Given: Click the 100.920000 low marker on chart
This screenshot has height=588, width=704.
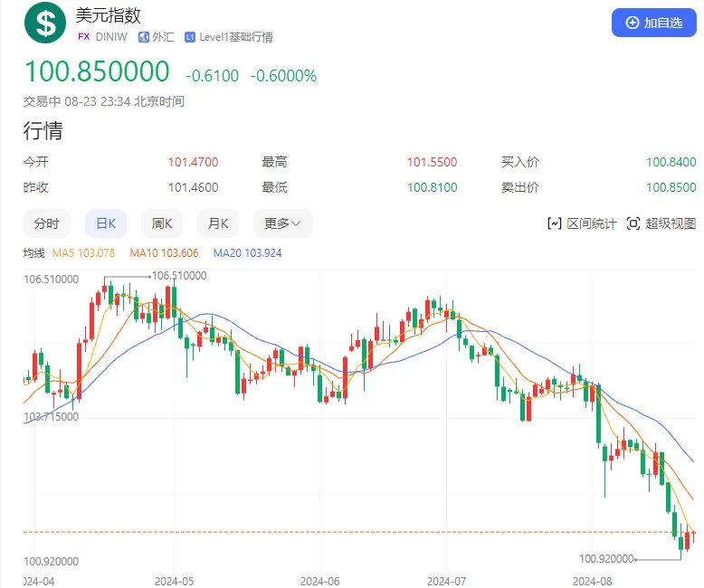Looking at the screenshot, I should click(x=606, y=559).
